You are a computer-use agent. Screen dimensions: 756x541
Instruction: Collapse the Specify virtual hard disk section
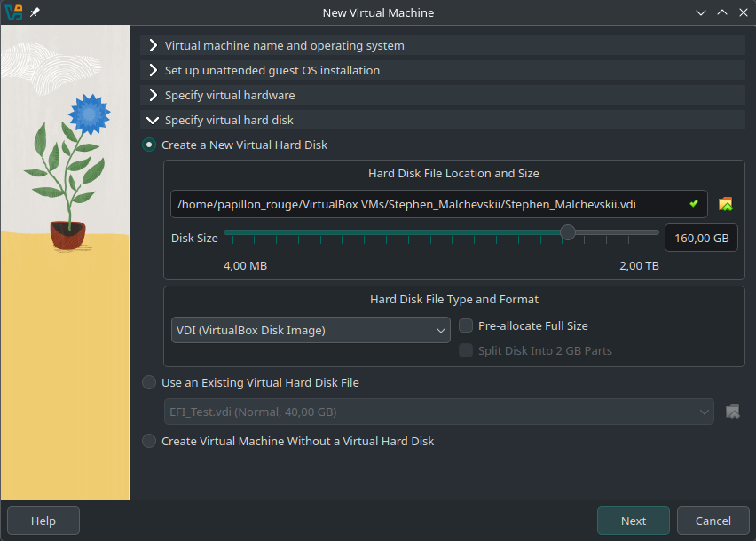pyautogui.click(x=229, y=120)
